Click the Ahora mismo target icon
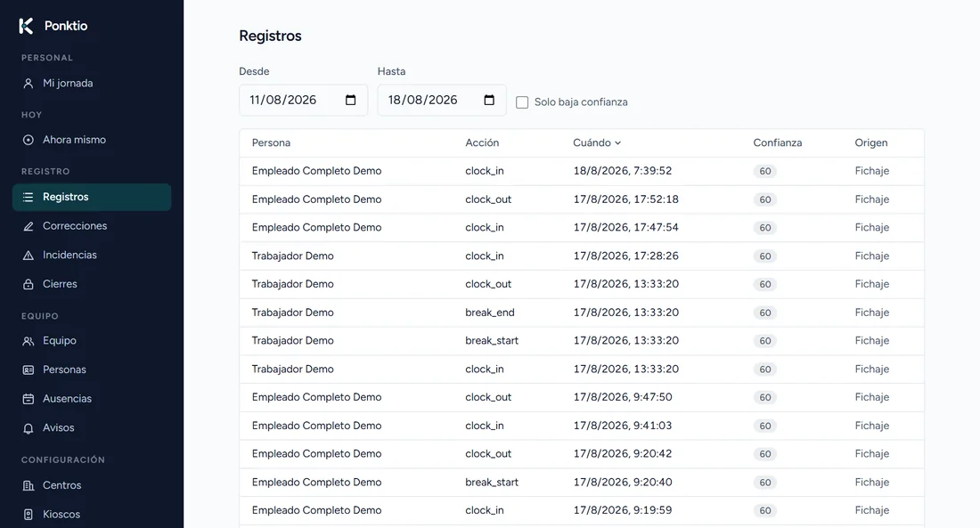 [x=29, y=140]
